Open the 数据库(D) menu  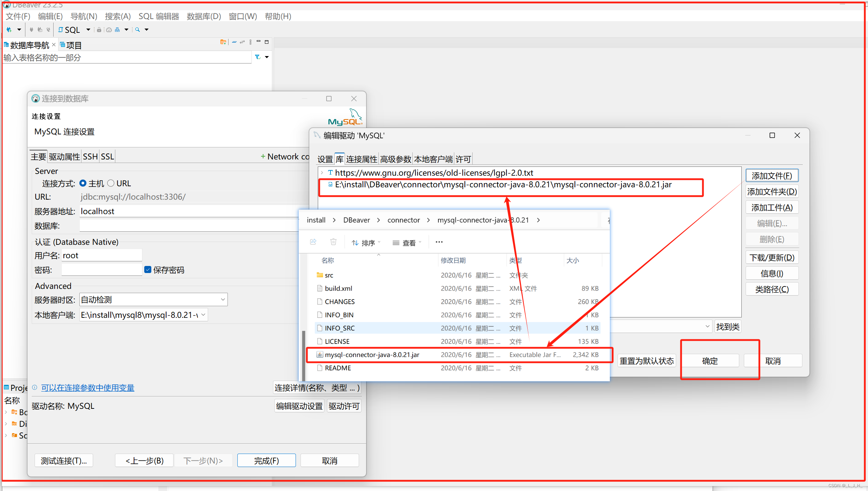click(x=204, y=16)
